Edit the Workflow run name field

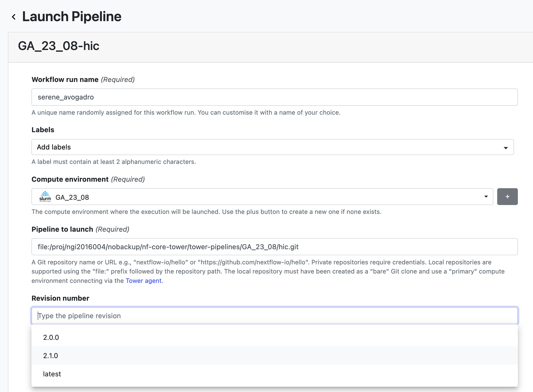coord(274,97)
